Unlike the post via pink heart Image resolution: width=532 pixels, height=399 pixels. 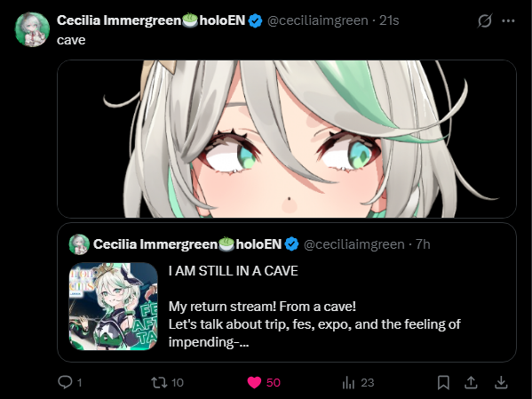click(x=254, y=382)
